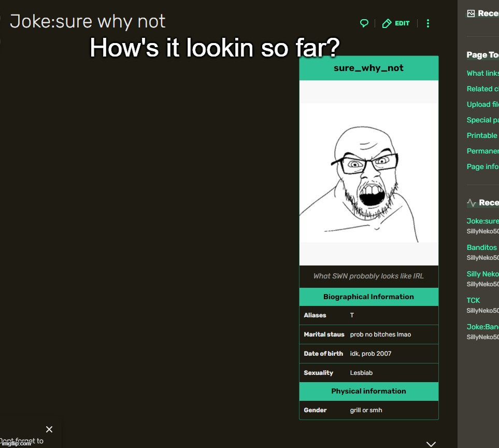The width and height of the screenshot is (499, 448).
Task: Click the Recent images icon at top of sidebar
Action: [471, 13]
